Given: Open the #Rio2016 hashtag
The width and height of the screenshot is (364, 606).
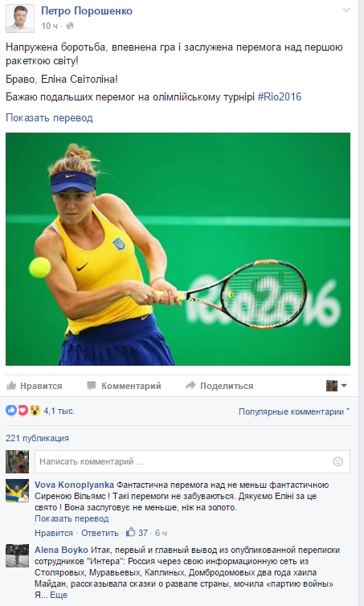Looking at the screenshot, I should pyautogui.click(x=280, y=96).
